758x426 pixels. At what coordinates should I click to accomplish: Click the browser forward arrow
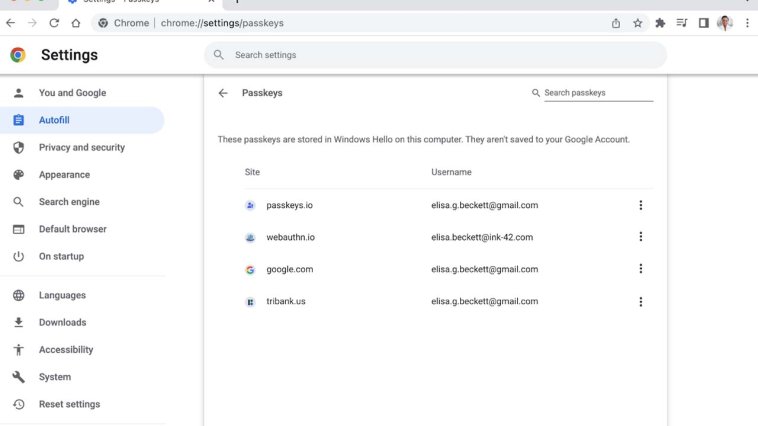(32, 23)
